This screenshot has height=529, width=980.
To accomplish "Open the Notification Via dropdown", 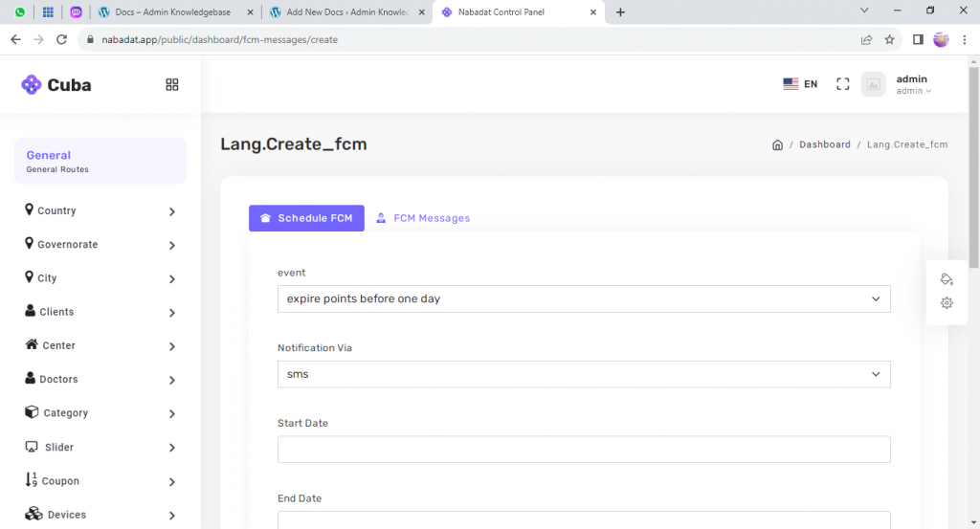I will tap(584, 374).
